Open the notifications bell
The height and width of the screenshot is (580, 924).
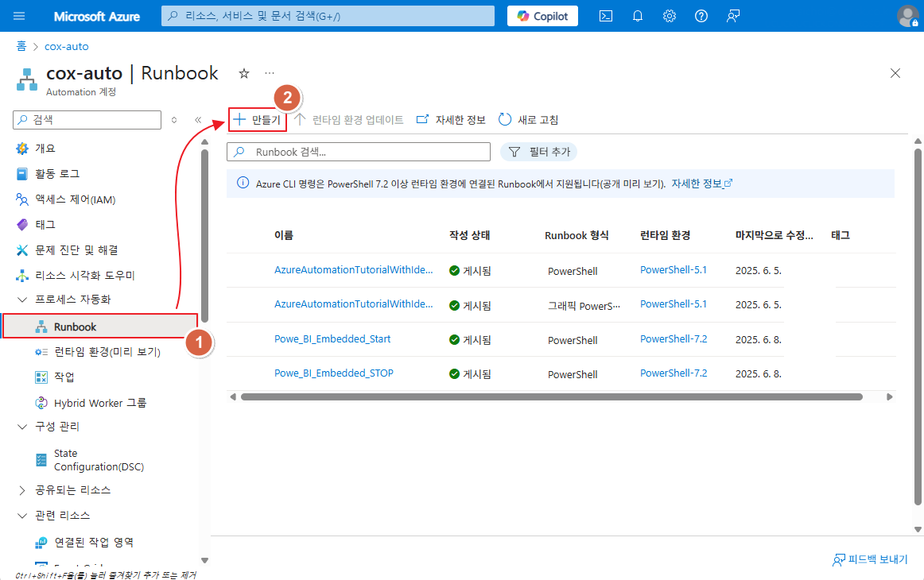(638, 16)
